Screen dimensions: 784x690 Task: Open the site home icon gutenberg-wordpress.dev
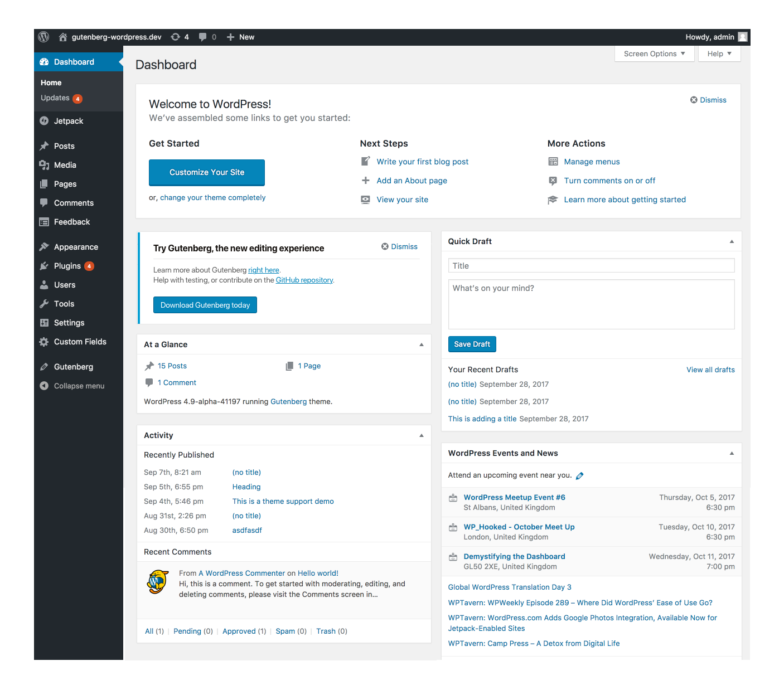point(63,37)
